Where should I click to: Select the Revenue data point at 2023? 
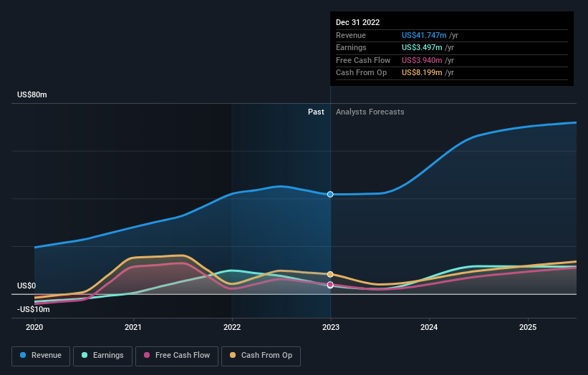tap(330, 194)
